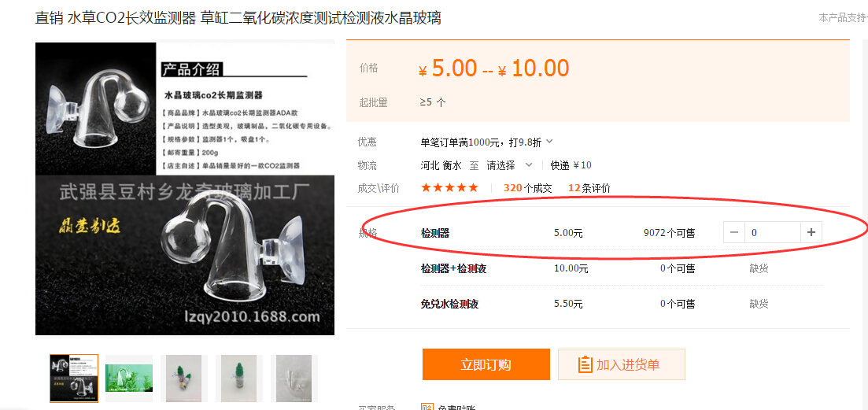This screenshot has height=410, width=868.
Task: Click the 险 buyer service icon
Action: pos(427,407)
